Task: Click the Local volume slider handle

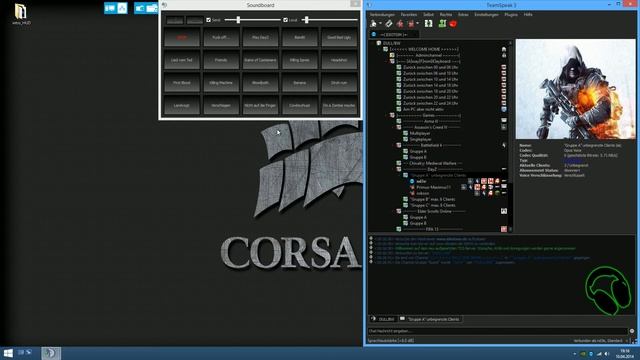Action: (x=307, y=20)
